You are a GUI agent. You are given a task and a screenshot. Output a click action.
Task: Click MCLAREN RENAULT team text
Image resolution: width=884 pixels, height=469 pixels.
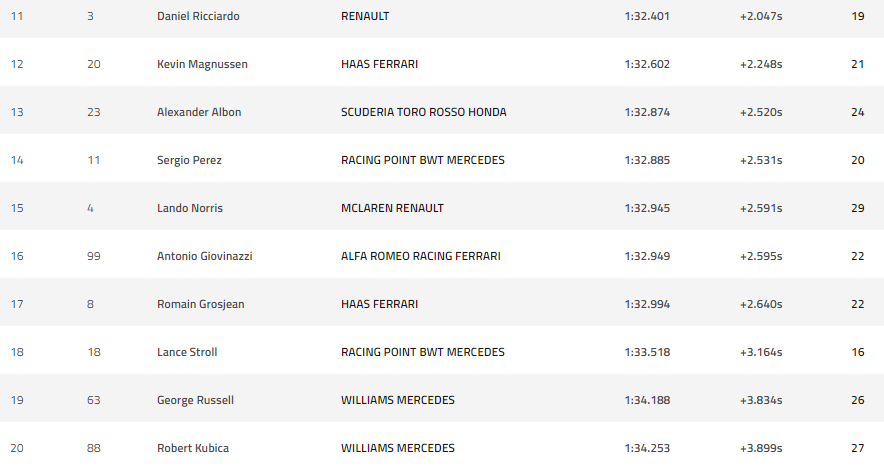tap(392, 208)
